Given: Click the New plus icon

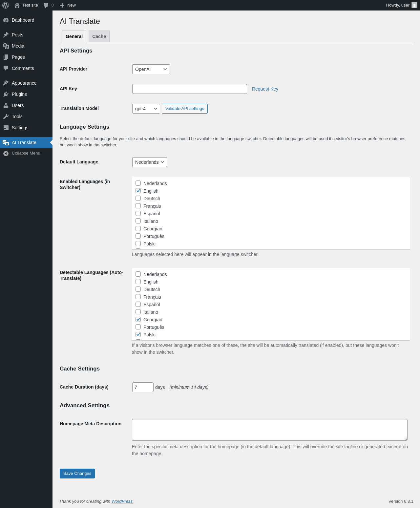Looking at the screenshot, I should (62, 5).
